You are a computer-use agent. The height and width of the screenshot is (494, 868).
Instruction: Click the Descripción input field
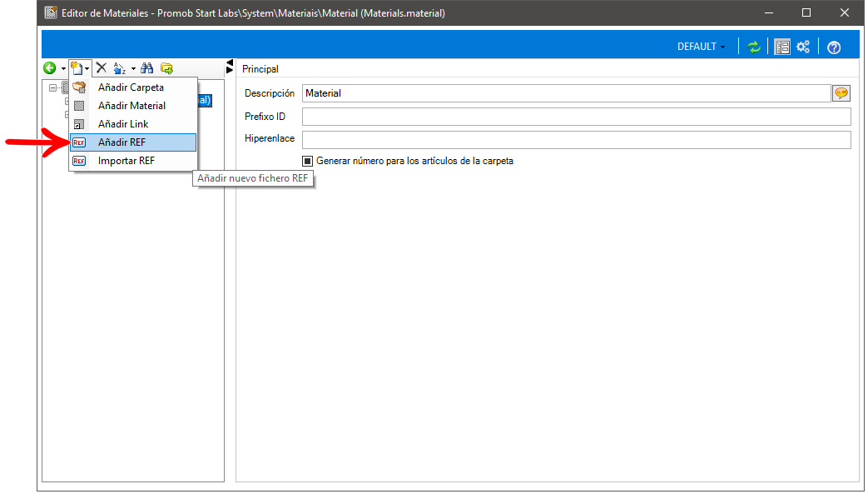(x=566, y=93)
